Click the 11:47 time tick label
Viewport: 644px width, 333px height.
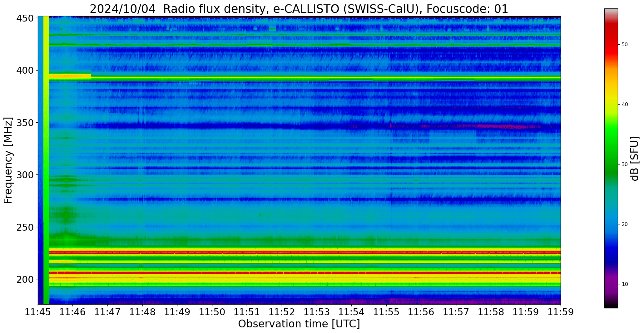108,312
